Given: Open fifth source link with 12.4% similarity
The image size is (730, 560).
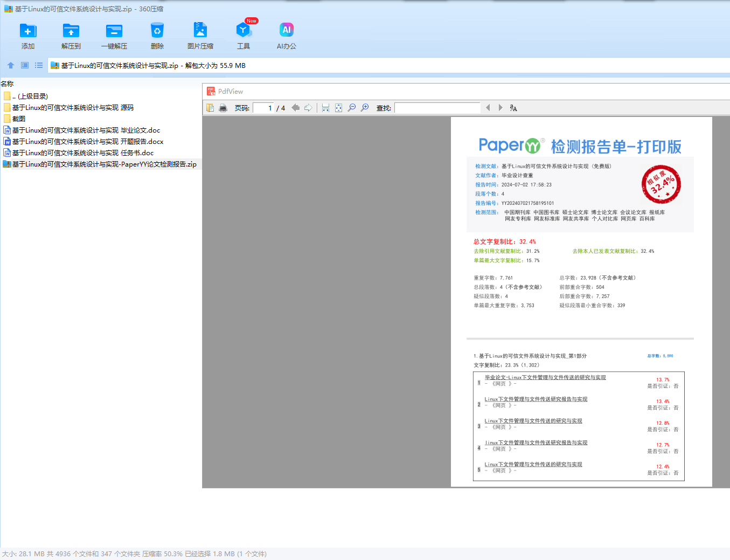Looking at the screenshot, I should coord(533,464).
